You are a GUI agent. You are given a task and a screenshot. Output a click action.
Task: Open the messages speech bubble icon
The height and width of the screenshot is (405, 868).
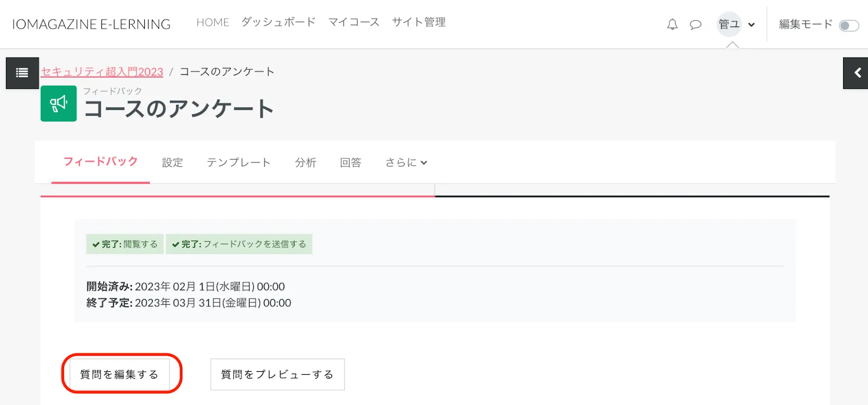coord(695,24)
